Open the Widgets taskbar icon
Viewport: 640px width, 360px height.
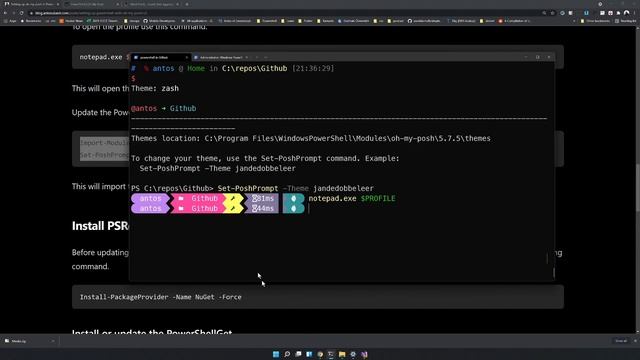[x=309, y=354]
